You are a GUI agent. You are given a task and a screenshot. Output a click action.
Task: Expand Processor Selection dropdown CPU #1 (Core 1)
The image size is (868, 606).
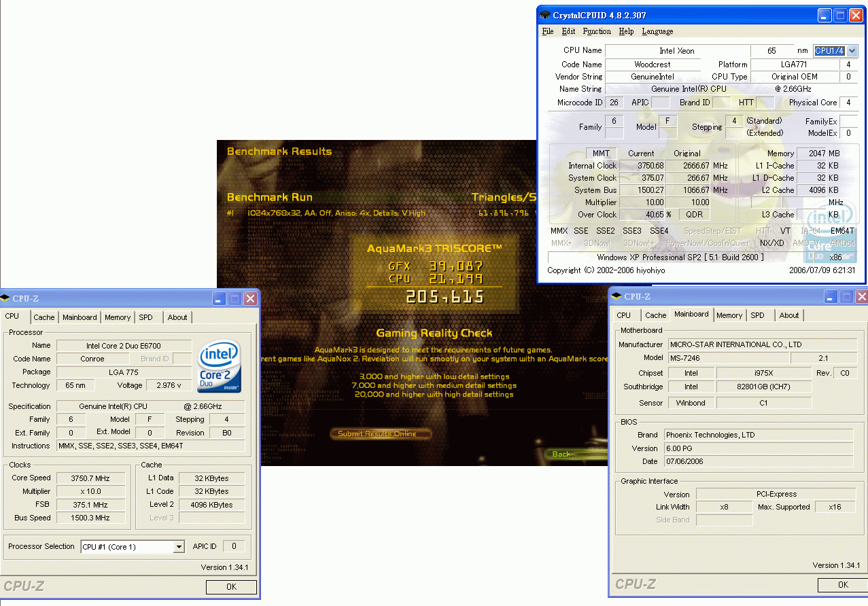coord(179,547)
